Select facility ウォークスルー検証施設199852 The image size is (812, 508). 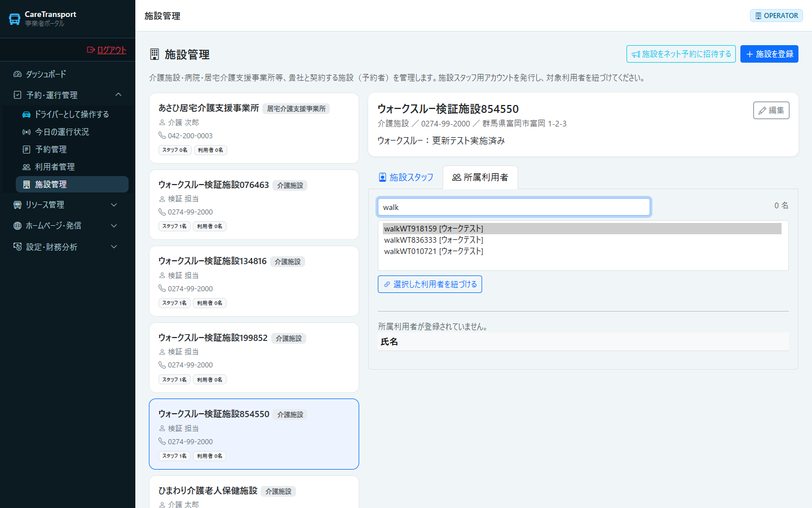[x=254, y=358]
